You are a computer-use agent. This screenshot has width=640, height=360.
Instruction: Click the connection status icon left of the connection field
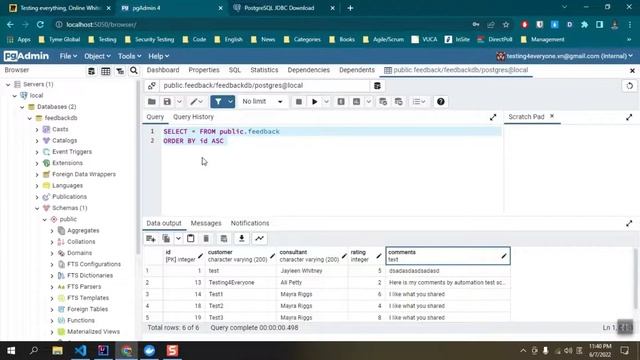click(151, 86)
